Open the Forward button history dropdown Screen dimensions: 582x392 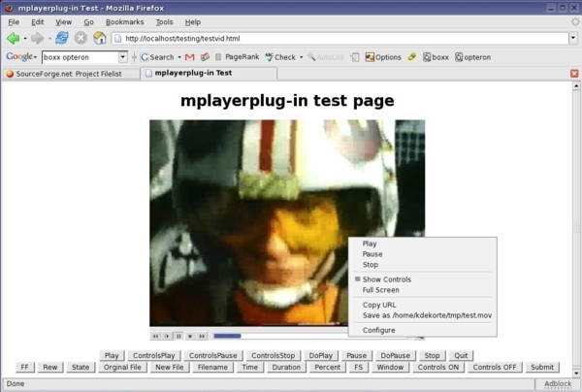click(49, 39)
